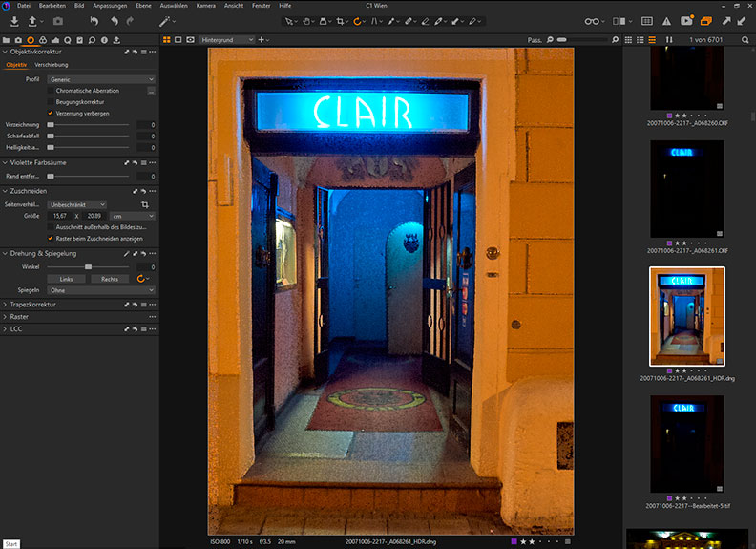Click the Learn video icon
This screenshot has height=549, width=756.
click(686, 21)
